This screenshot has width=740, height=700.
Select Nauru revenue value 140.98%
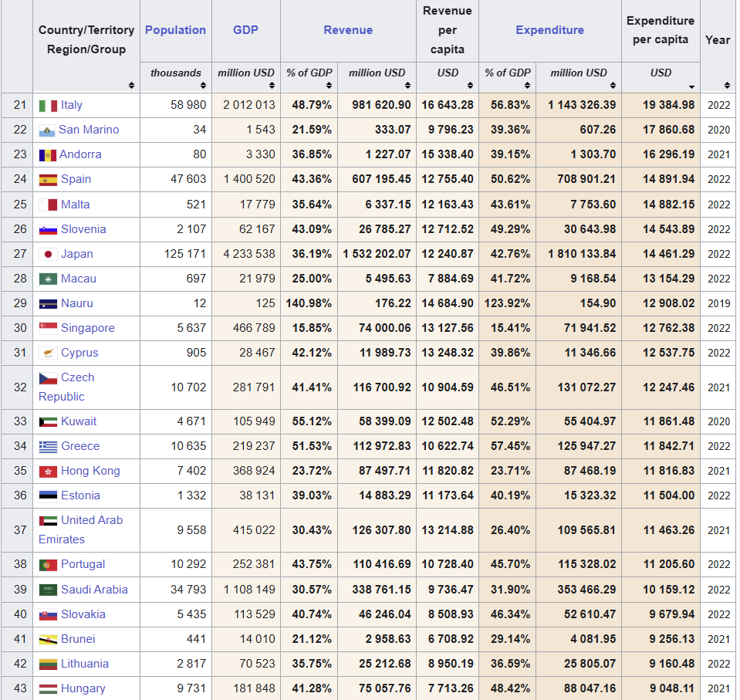[309, 303]
